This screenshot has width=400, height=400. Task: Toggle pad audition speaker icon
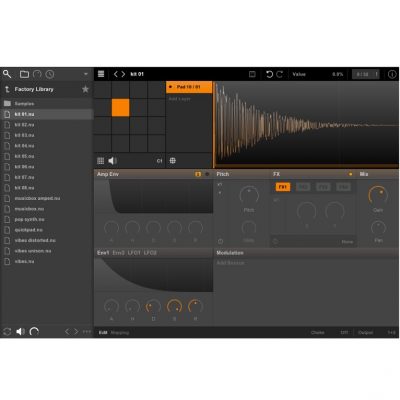(112, 161)
